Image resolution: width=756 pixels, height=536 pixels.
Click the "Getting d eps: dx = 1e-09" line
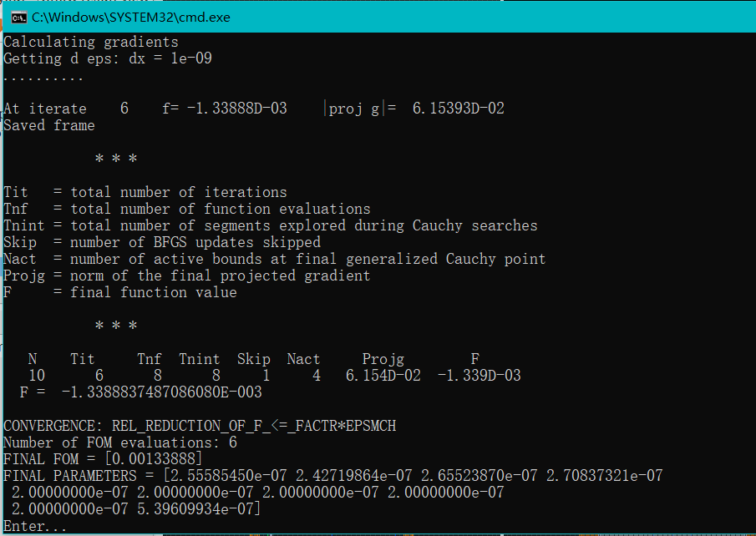[108, 58]
